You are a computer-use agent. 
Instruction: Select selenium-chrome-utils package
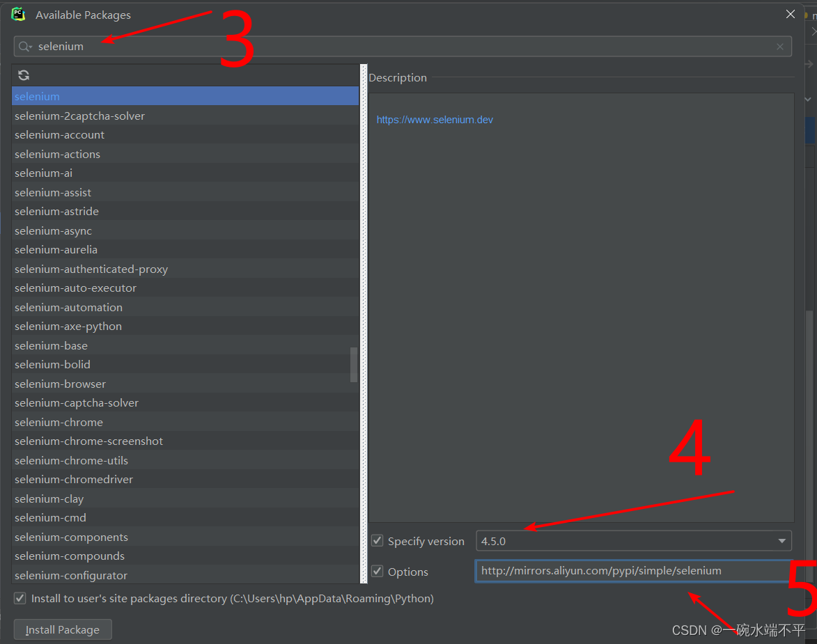point(185,460)
